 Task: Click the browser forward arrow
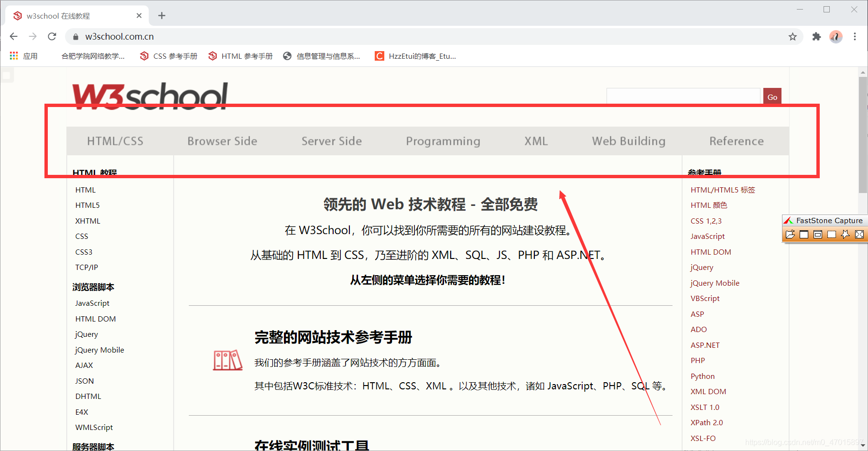tap(33, 36)
